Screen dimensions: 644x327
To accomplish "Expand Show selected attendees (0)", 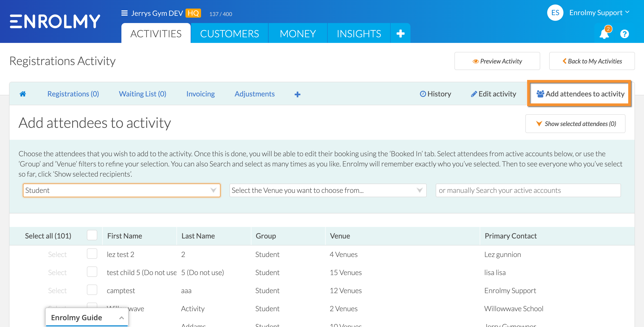I will 575,124.
